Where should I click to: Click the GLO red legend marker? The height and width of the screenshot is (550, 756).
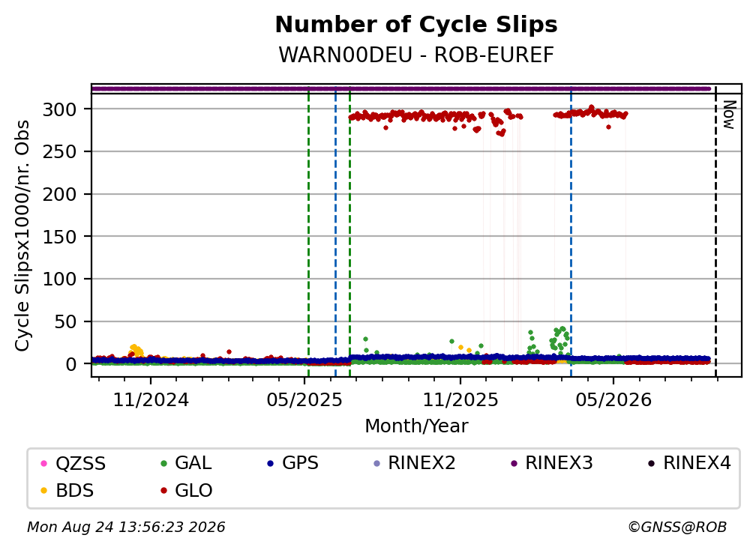point(164,491)
